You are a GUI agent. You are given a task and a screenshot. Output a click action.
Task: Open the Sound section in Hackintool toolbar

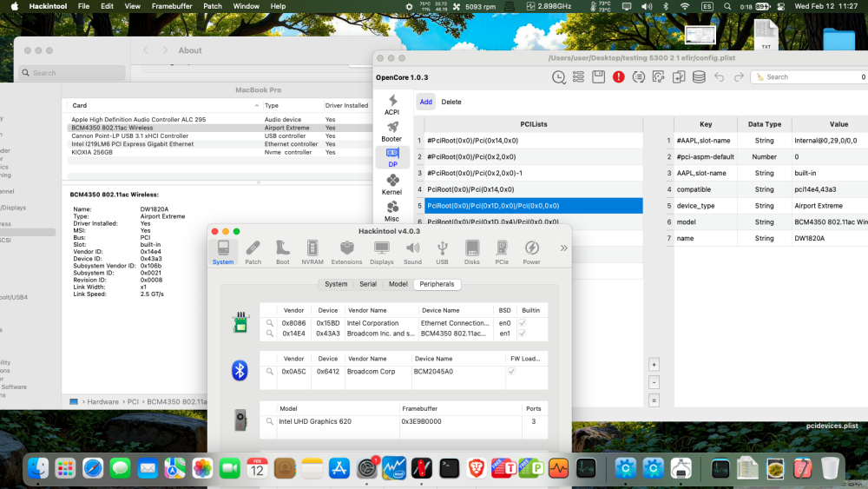coord(412,253)
